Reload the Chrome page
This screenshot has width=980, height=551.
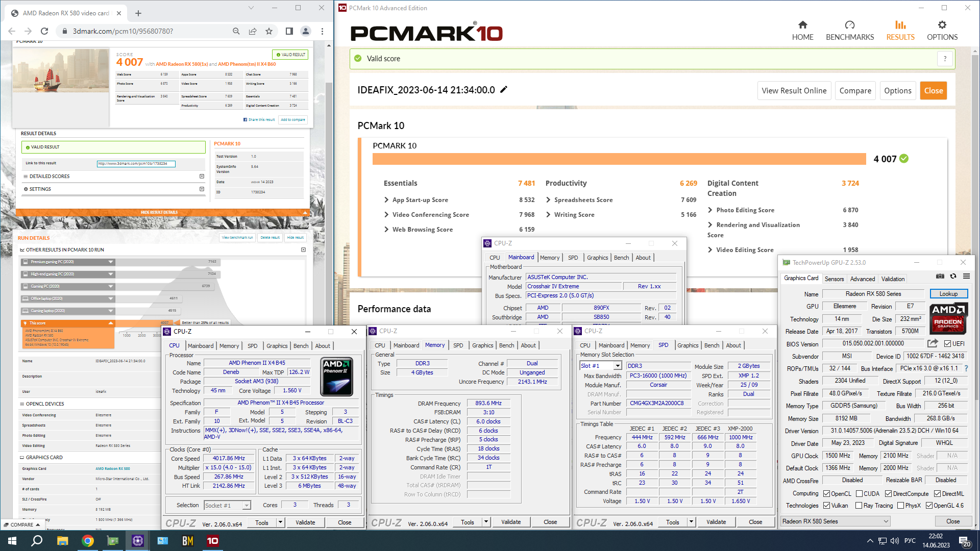44,31
